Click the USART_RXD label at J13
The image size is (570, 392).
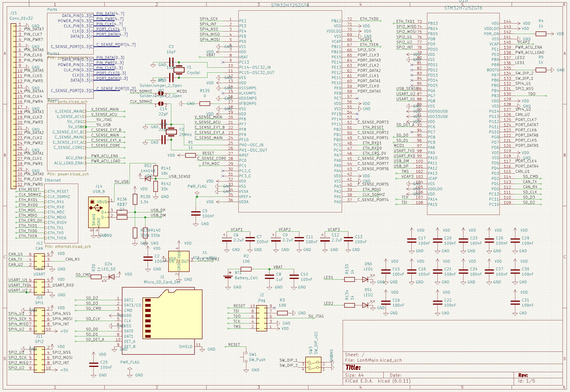[63, 285]
